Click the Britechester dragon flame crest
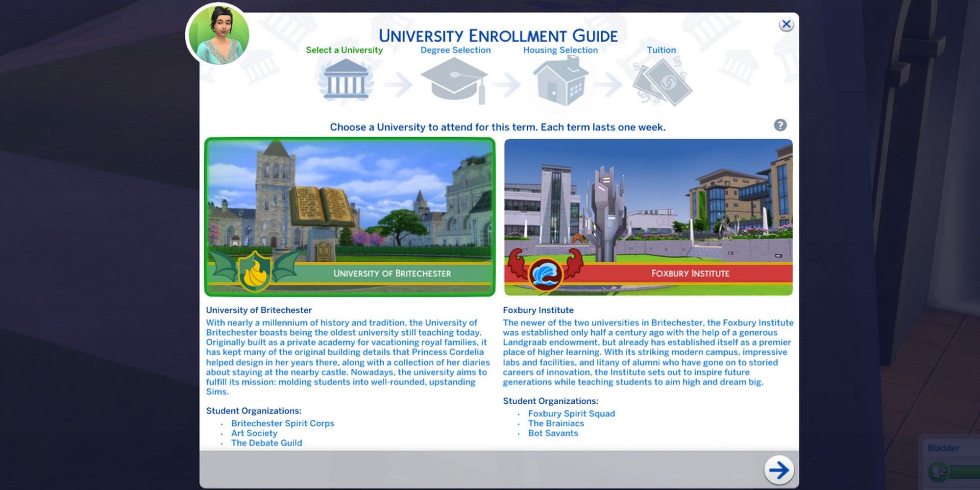The image size is (980, 490). [x=254, y=271]
